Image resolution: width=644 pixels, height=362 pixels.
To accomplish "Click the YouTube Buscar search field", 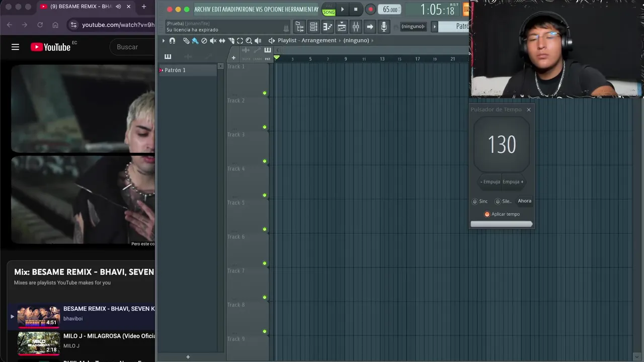I will pyautogui.click(x=133, y=47).
